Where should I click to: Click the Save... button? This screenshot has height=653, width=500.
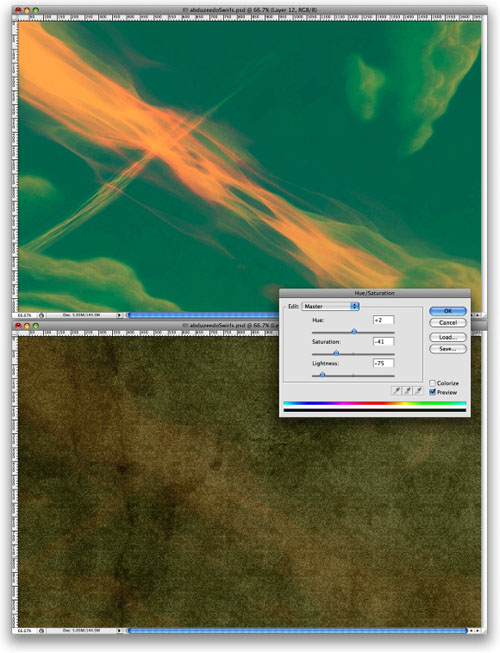pyautogui.click(x=448, y=349)
